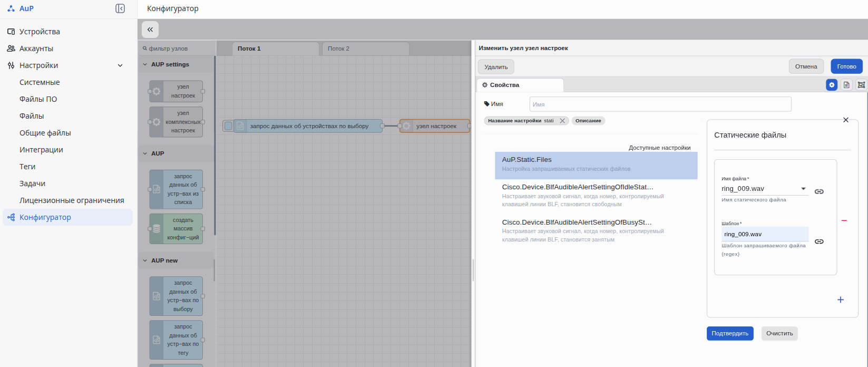This screenshot has height=367, width=868.
Task: Click the Подтвердить button
Action: [730, 333]
